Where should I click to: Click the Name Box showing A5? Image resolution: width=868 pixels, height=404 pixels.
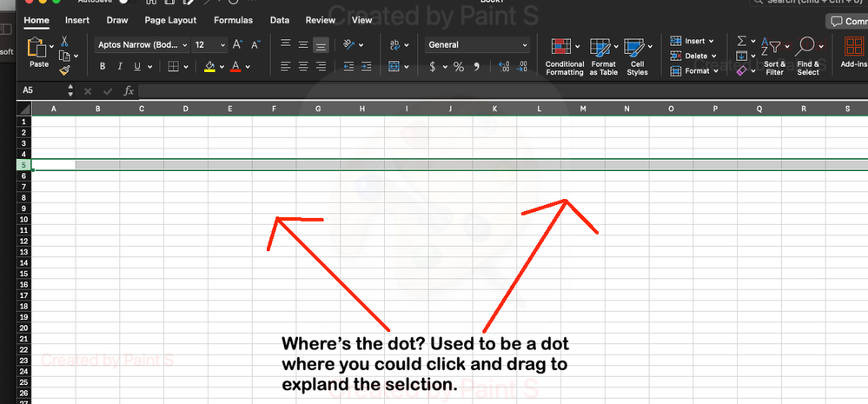click(x=43, y=90)
